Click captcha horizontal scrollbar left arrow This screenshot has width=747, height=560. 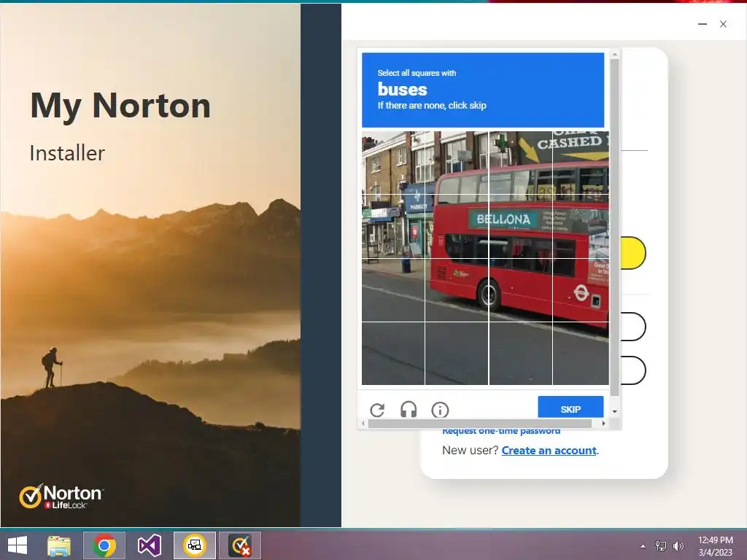(363, 424)
